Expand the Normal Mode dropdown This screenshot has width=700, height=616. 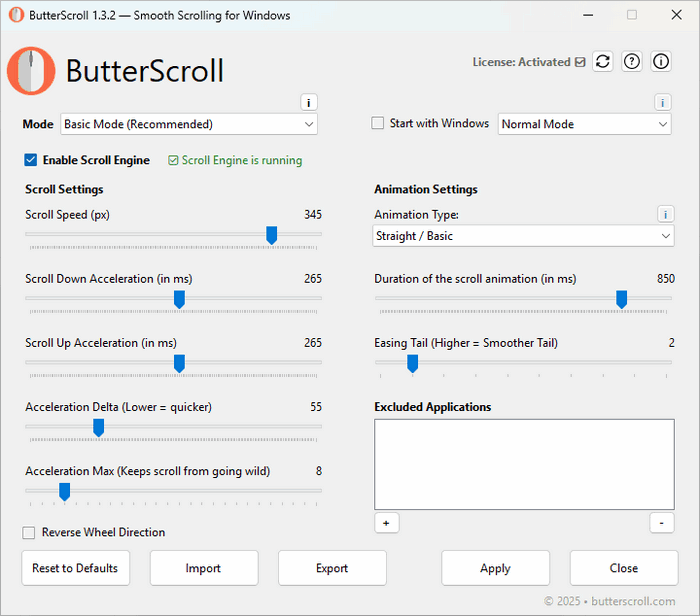coord(584,125)
